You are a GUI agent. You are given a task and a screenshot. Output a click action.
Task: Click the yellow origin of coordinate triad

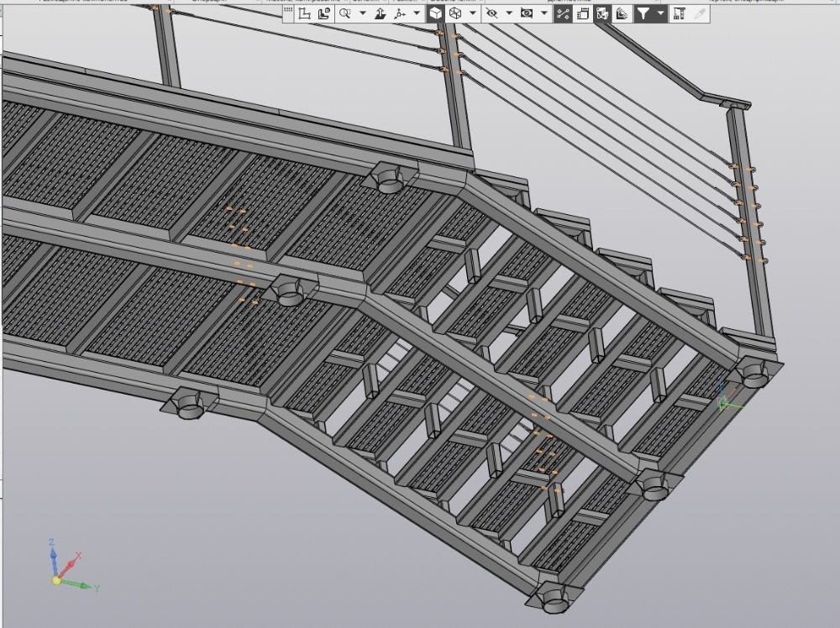[56, 580]
